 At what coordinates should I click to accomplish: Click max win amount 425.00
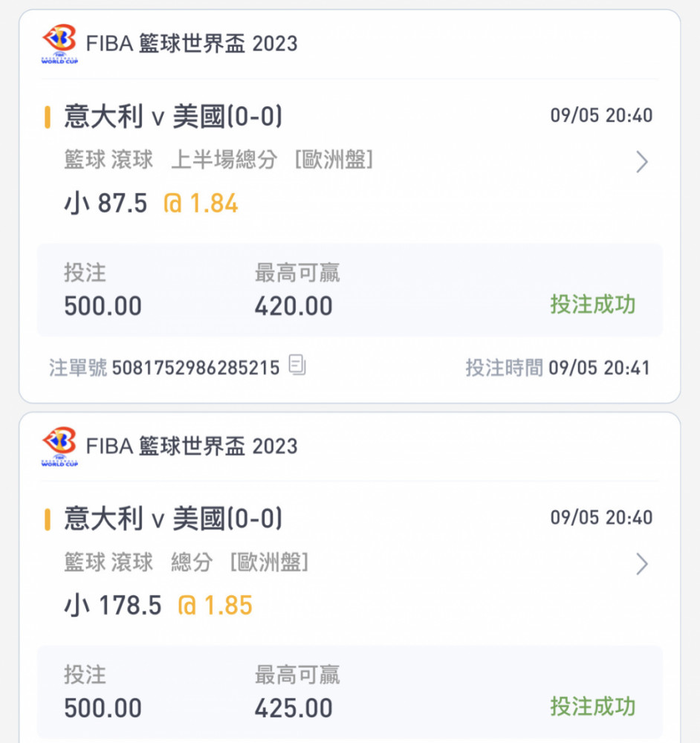pyautogui.click(x=294, y=708)
